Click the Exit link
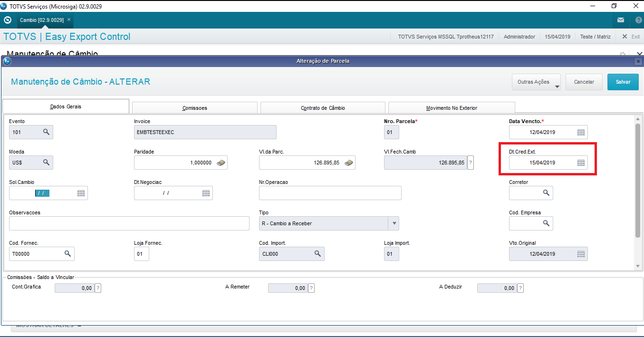The width and height of the screenshot is (644, 337). 635,37
